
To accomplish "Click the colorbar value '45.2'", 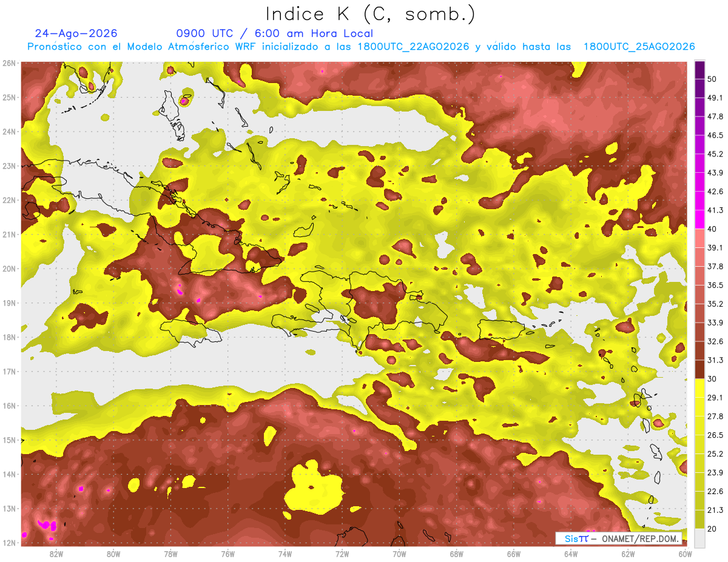I will [716, 154].
